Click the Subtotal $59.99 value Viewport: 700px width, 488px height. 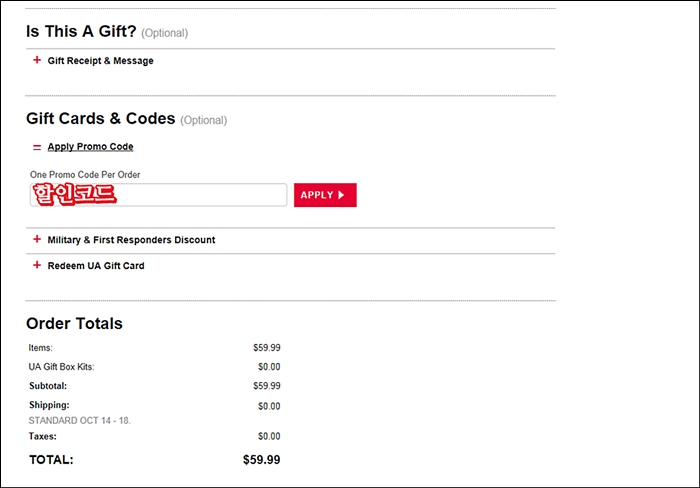point(267,386)
